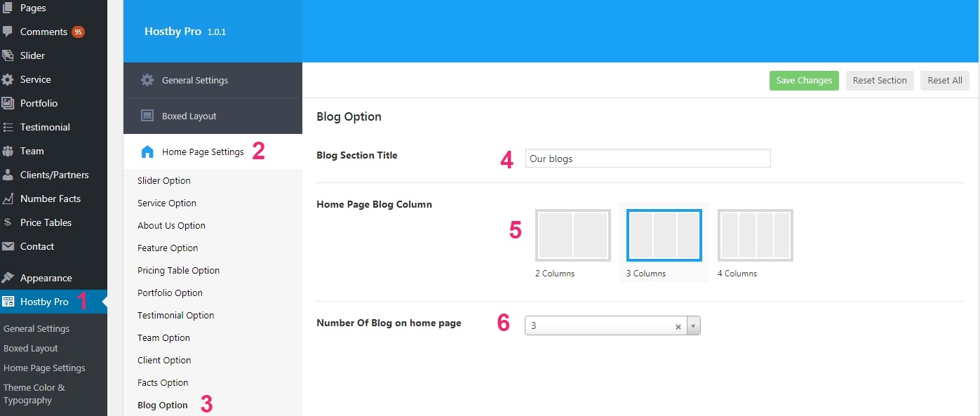Click the Home Page Settings house icon
Image resolution: width=980 pixels, height=416 pixels.
[147, 152]
